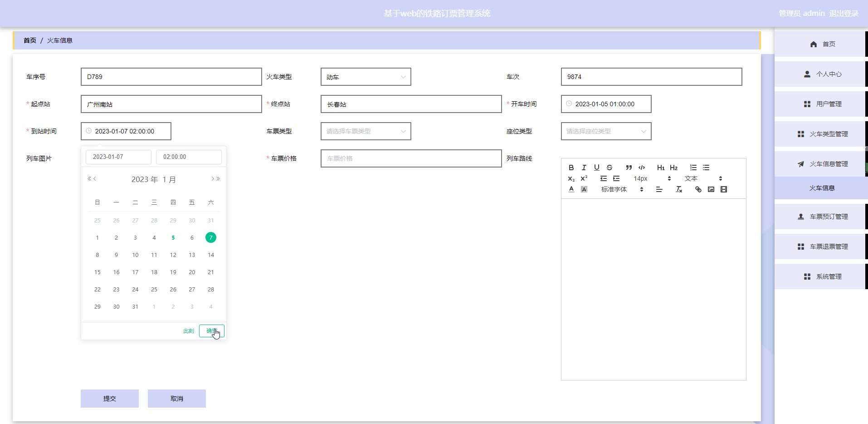The image size is (868, 424).
Task: Click the 起点站 input field
Action: (x=171, y=104)
